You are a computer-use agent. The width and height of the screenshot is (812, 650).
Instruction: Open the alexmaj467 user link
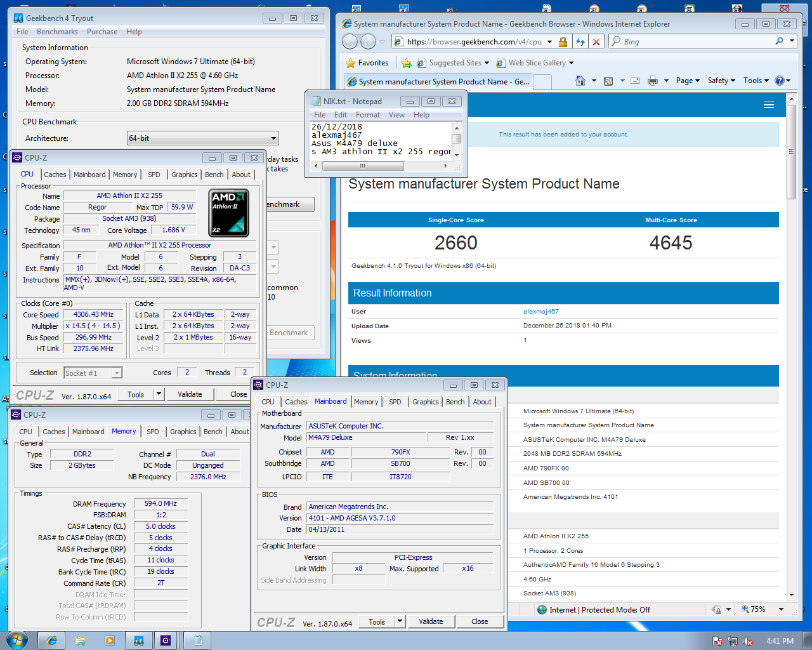(x=541, y=312)
